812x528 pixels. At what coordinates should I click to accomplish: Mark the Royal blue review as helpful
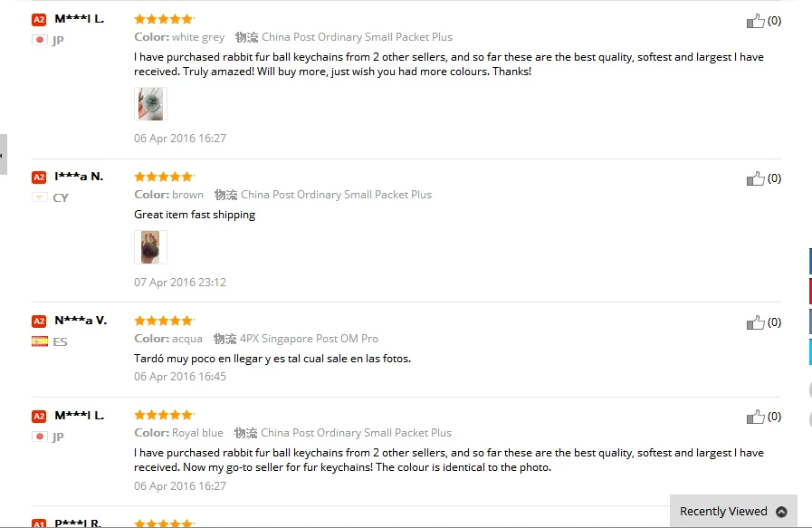[756, 417]
